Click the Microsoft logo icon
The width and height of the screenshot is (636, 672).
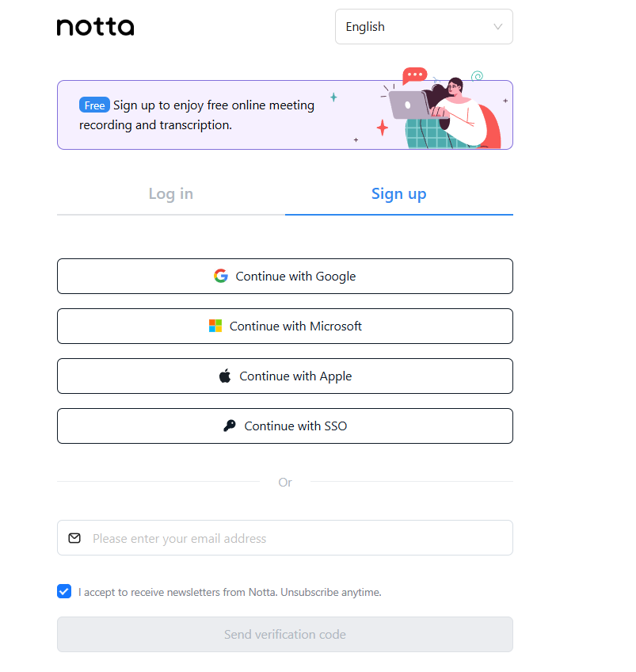[x=215, y=326]
